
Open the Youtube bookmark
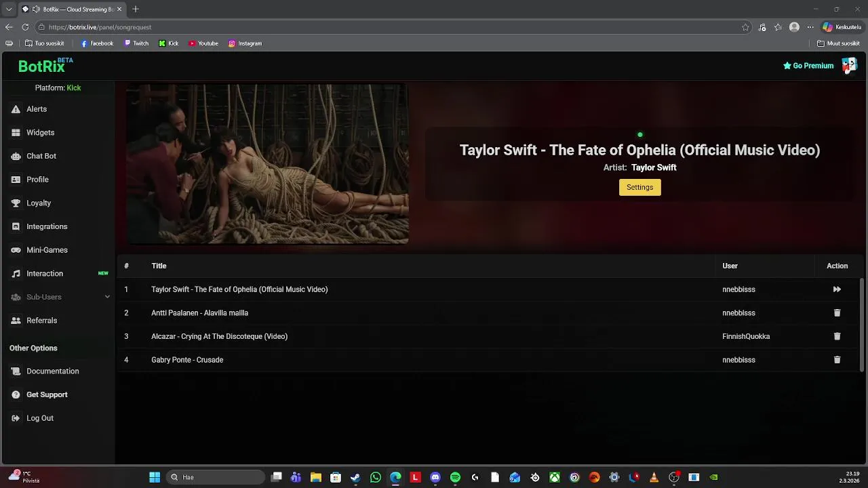coord(203,43)
